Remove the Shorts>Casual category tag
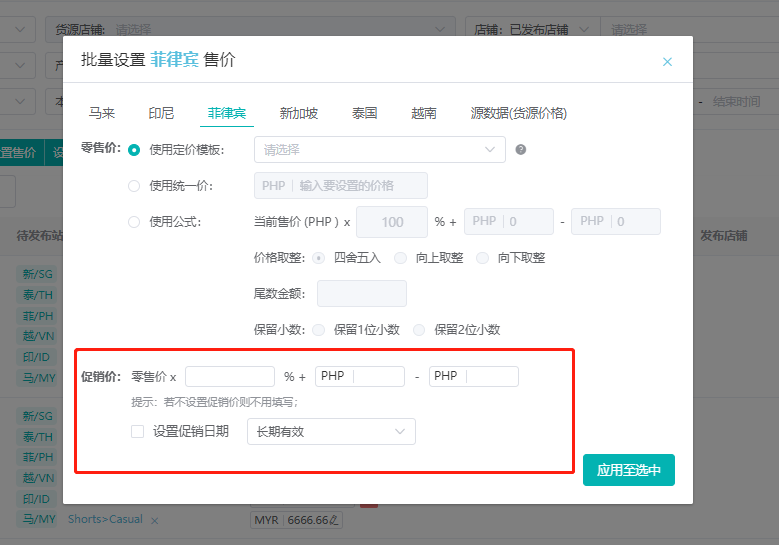779x545 pixels. [155, 520]
